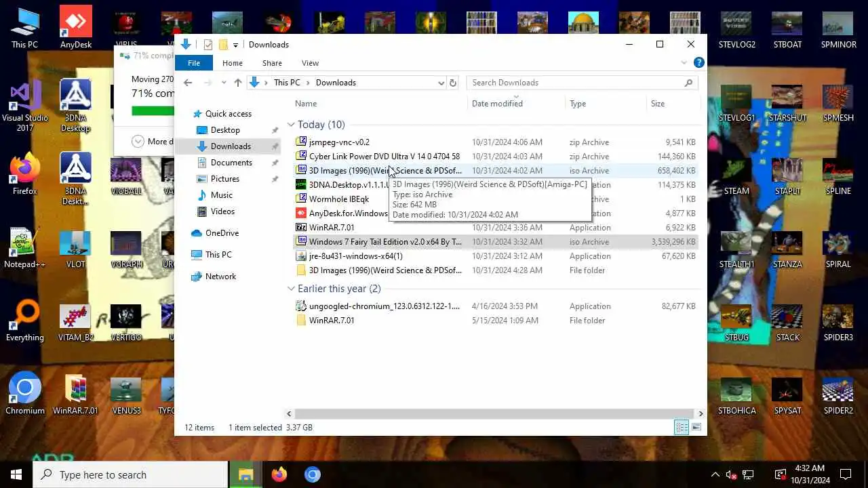Click the Properties quick access toolbar icon

[x=208, y=45]
